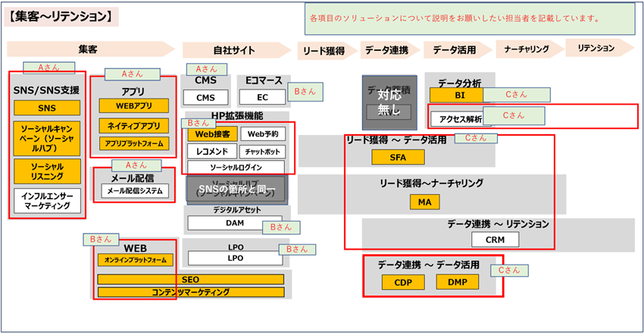The image size is (644, 333).
Task: Select the ソーシャルログイン box
Action: [236, 167]
